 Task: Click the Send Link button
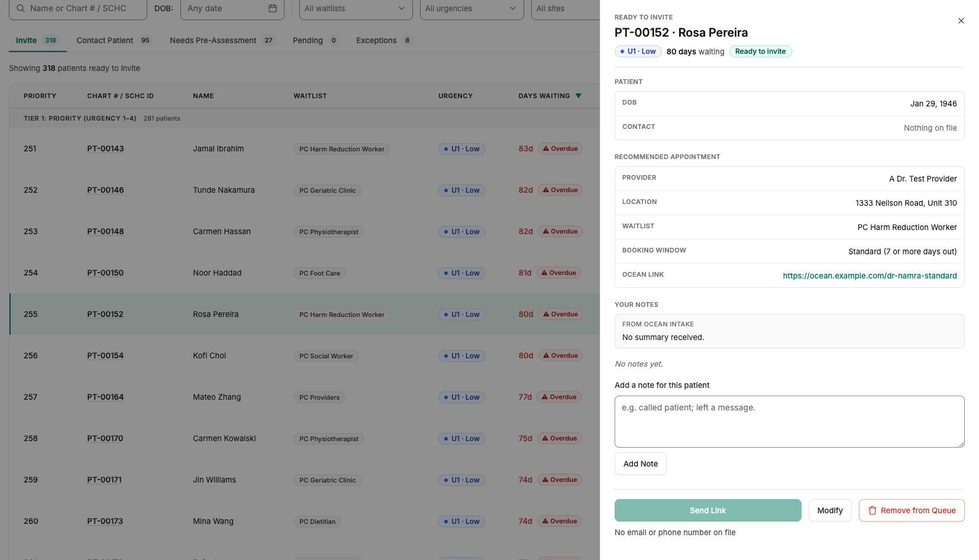[x=707, y=510]
